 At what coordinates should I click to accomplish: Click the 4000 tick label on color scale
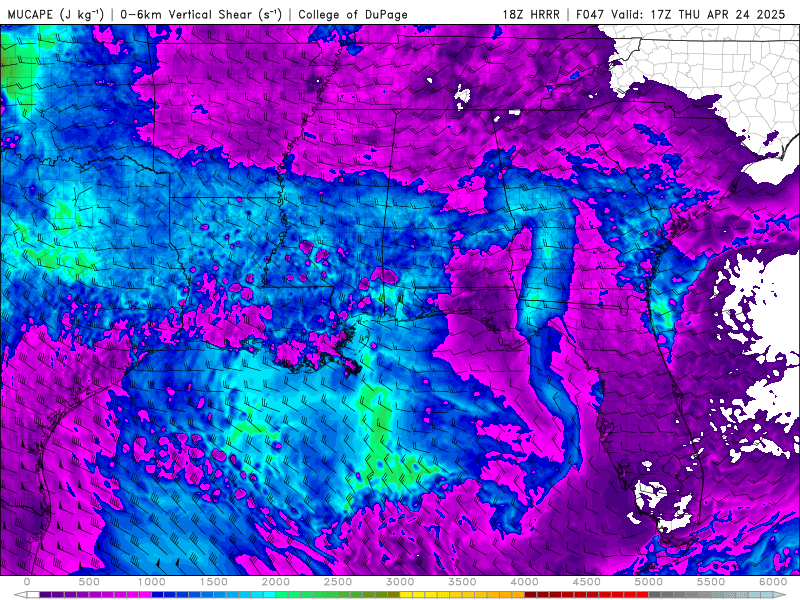pos(524,582)
